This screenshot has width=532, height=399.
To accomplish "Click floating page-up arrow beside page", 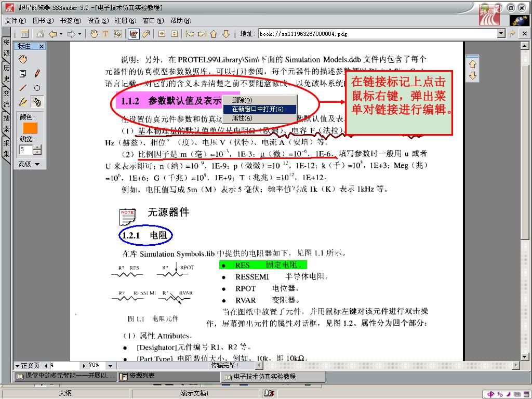I will pyautogui.click(x=473, y=64).
